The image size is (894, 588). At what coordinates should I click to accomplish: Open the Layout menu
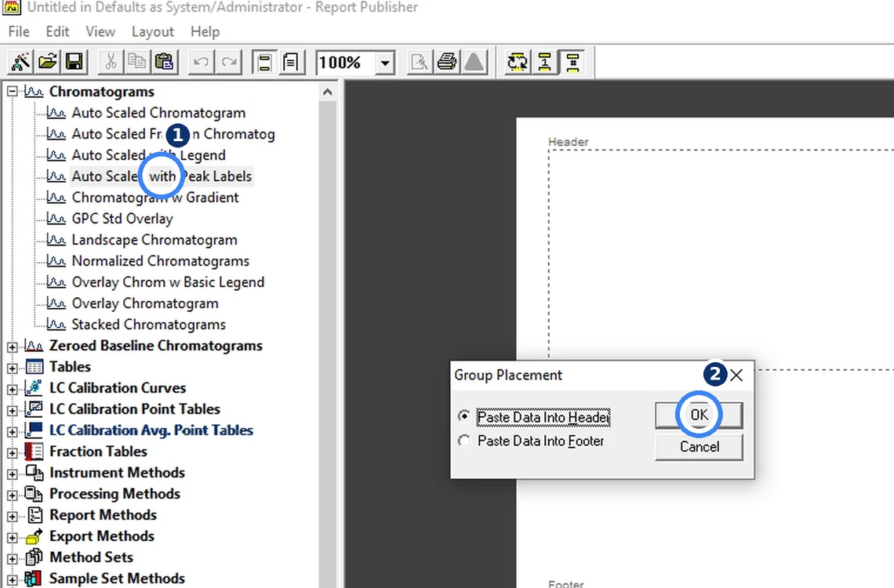click(152, 31)
